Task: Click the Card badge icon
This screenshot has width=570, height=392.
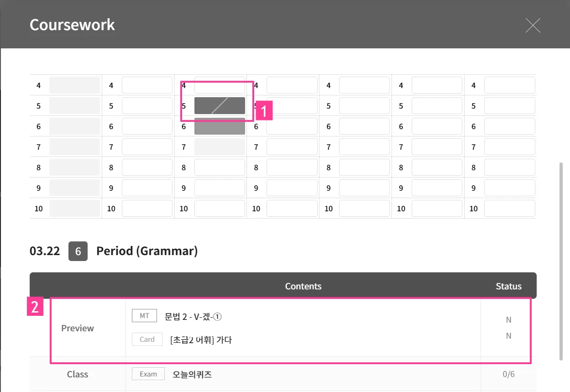Action: pos(147,340)
